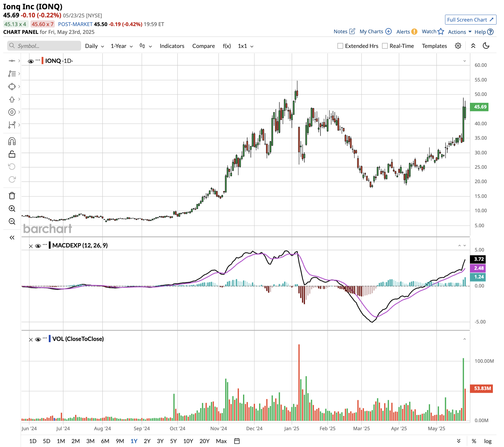Open MACDEXP indicator options dots
Image resolution: width=504 pixels, height=447 pixels.
coord(45,245)
